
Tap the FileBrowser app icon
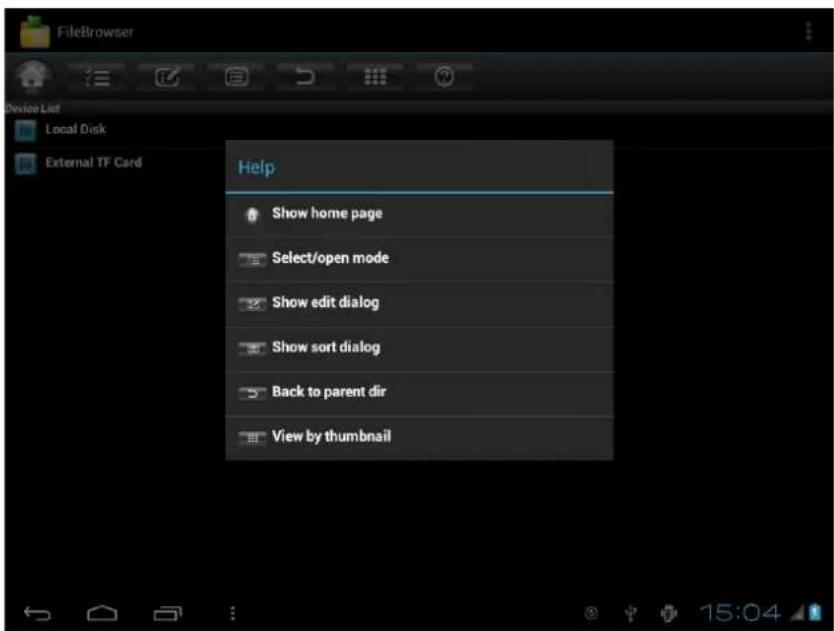(x=35, y=32)
